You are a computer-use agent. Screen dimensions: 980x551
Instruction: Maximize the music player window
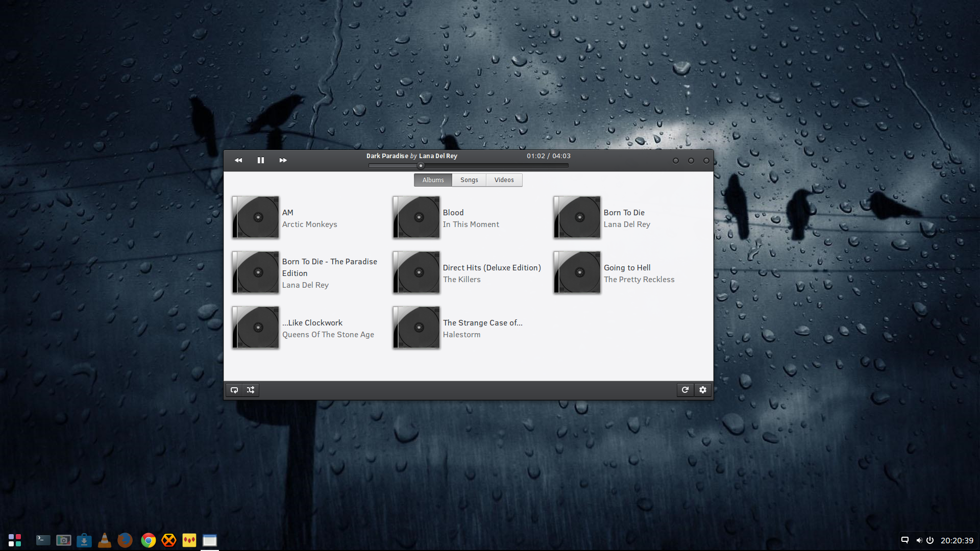click(691, 161)
